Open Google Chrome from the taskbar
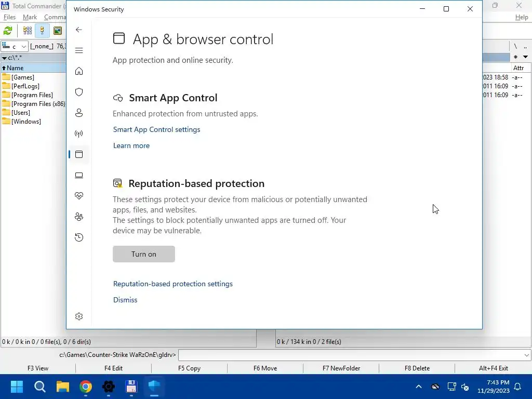Image resolution: width=532 pixels, height=399 pixels. (86, 387)
